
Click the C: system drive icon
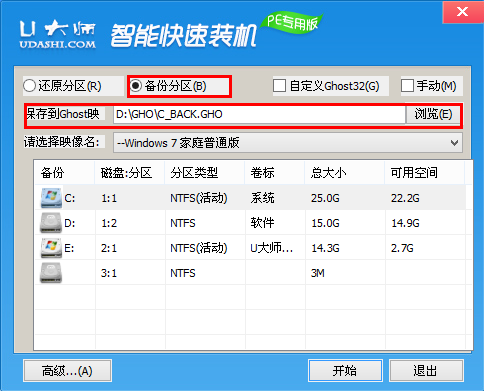pyautogui.click(x=51, y=198)
